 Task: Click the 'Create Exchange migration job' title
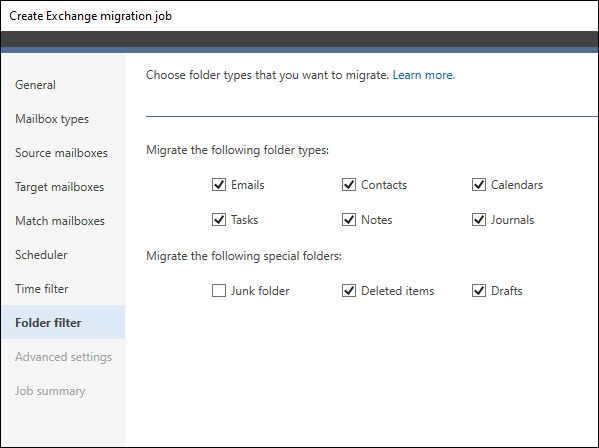click(x=91, y=16)
